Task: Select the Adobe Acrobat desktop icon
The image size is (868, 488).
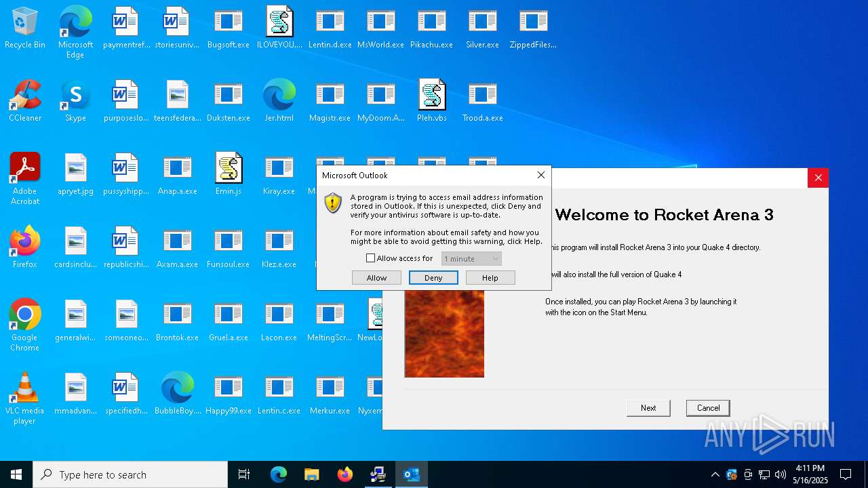Action: (25, 179)
